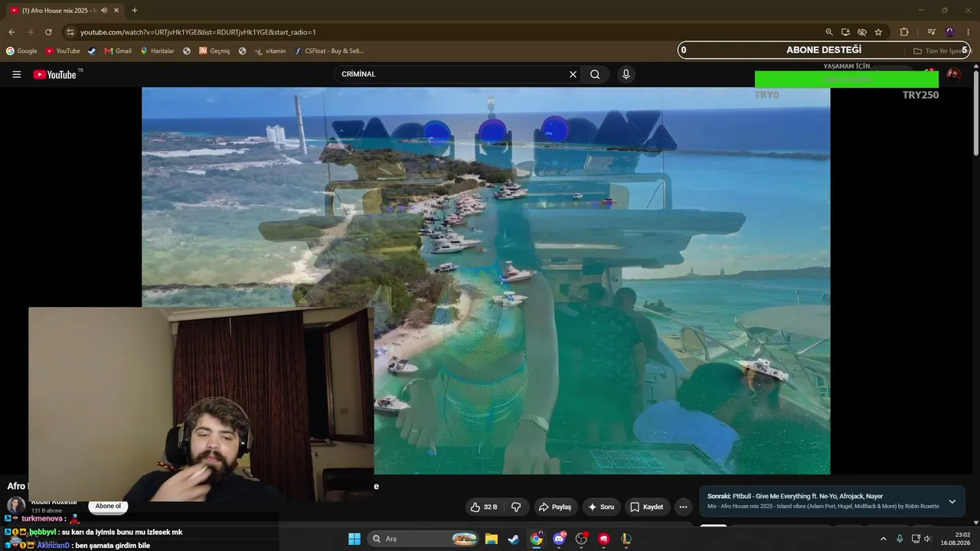Start voice search with the microphone
Image resolution: width=980 pixels, height=551 pixels.
tap(626, 74)
